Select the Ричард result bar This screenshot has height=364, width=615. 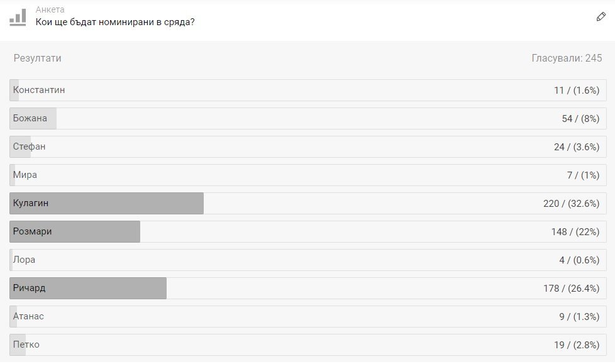click(x=307, y=289)
